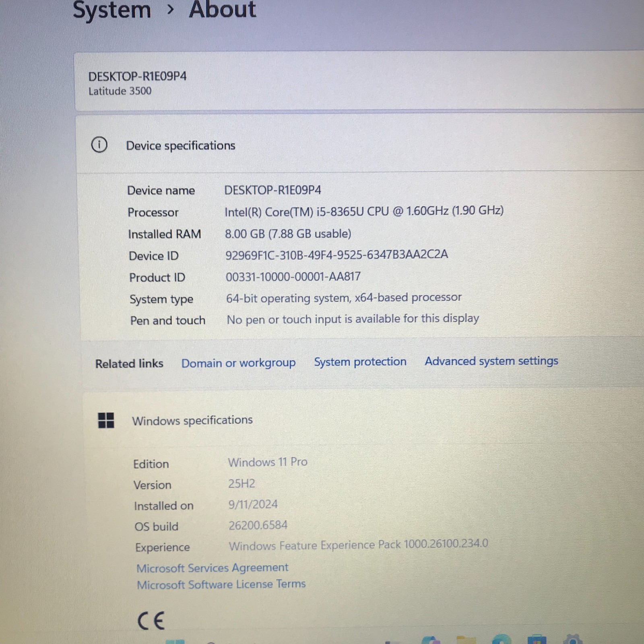
Task: Select the OS build value 26200.6584
Action: pyautogui.click(x=258, y=525)
